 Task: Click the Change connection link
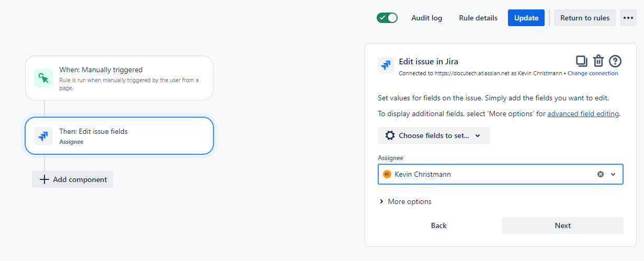[593, 73]
